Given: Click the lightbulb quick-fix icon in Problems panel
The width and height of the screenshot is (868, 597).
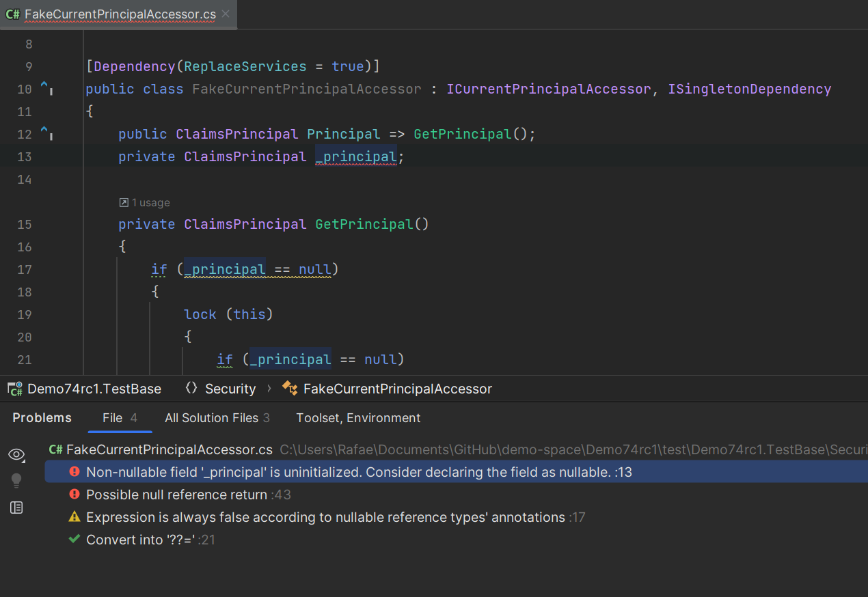Looking at the screenshot, I should pyautogui.click(x=16, y=481).
